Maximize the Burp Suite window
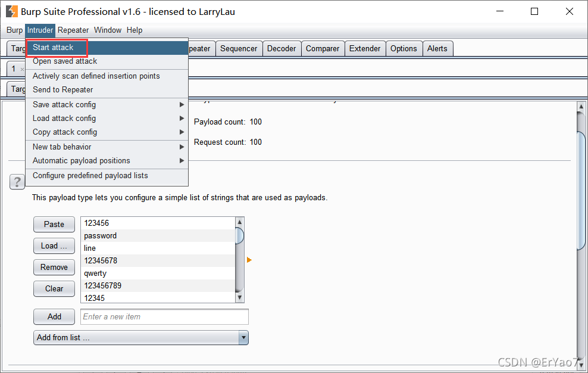Screen dimensions: 588x373 click(x=534, y=12)
